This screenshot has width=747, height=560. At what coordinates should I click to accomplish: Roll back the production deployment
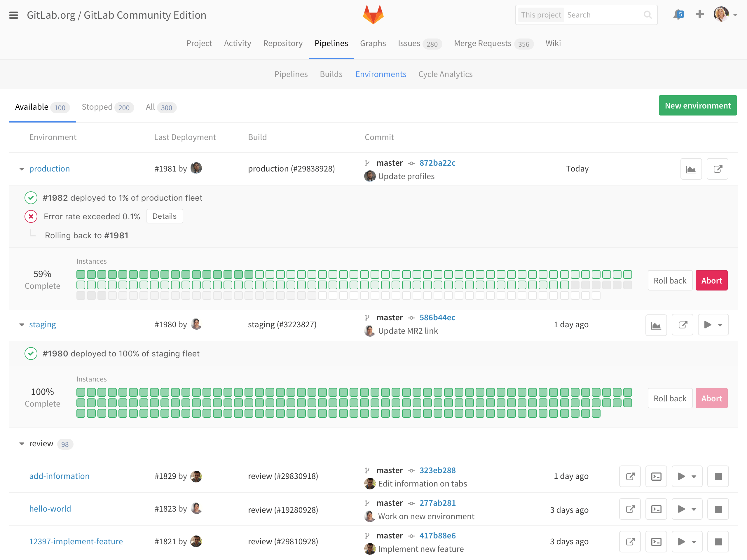coord(670,281)
